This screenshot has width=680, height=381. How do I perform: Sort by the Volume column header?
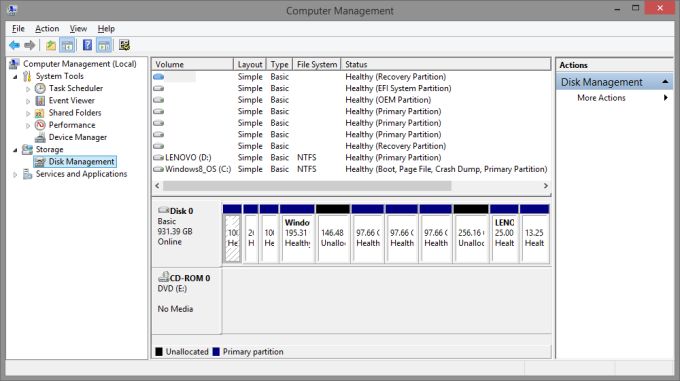pos(192,64)
